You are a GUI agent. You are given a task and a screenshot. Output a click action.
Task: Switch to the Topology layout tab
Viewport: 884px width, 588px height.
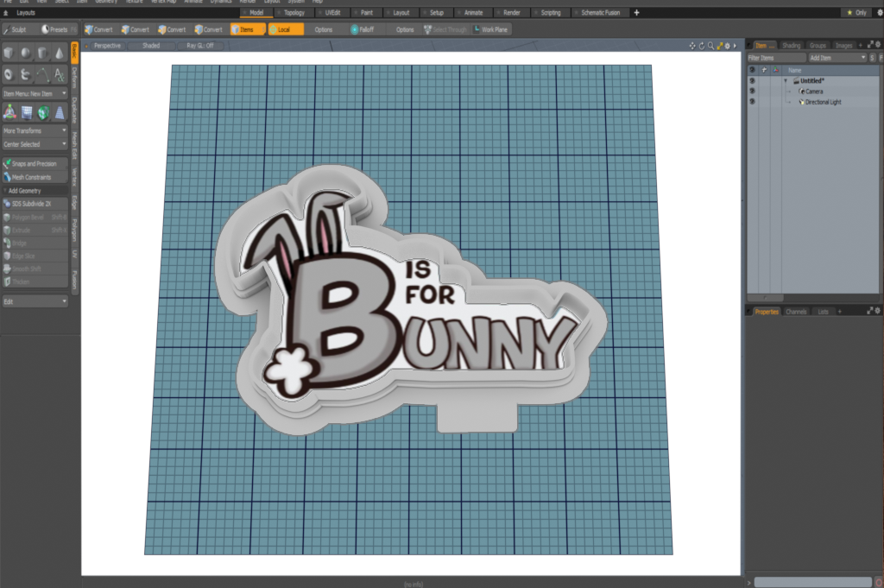click(294, 13)
